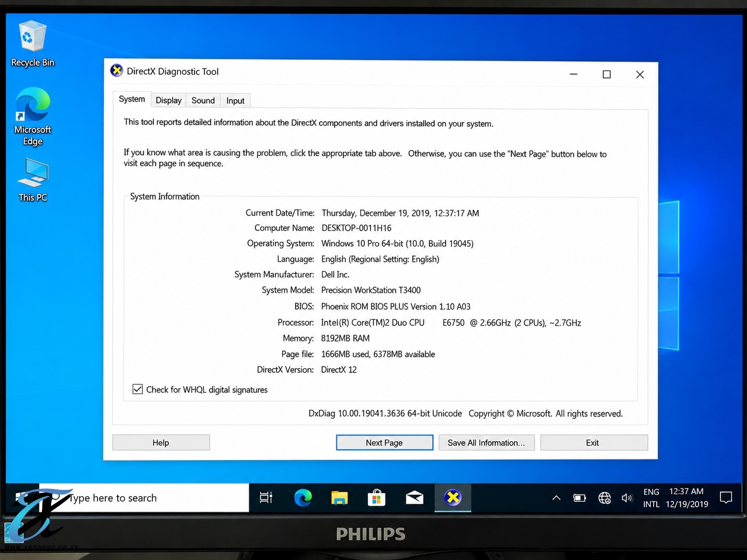Open the volume speaker tray icon
This screenshot has width=747, height=560.
[x=627, y=498]
